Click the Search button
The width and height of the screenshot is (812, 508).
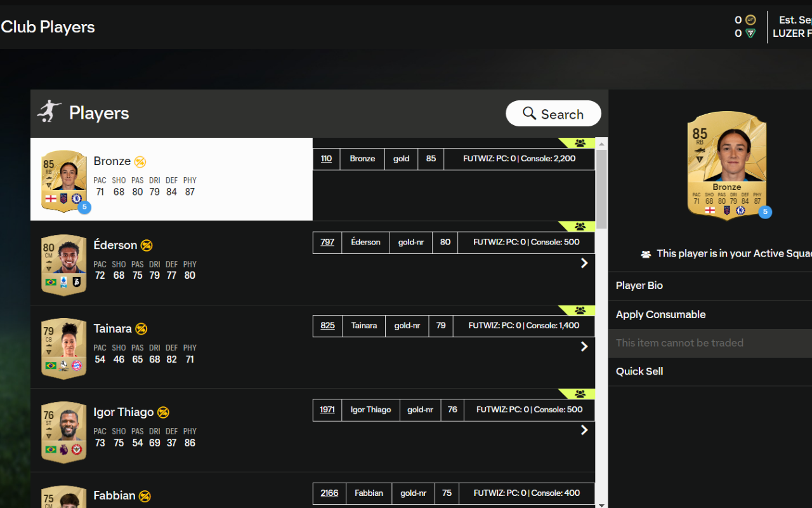tap(553, 114)
